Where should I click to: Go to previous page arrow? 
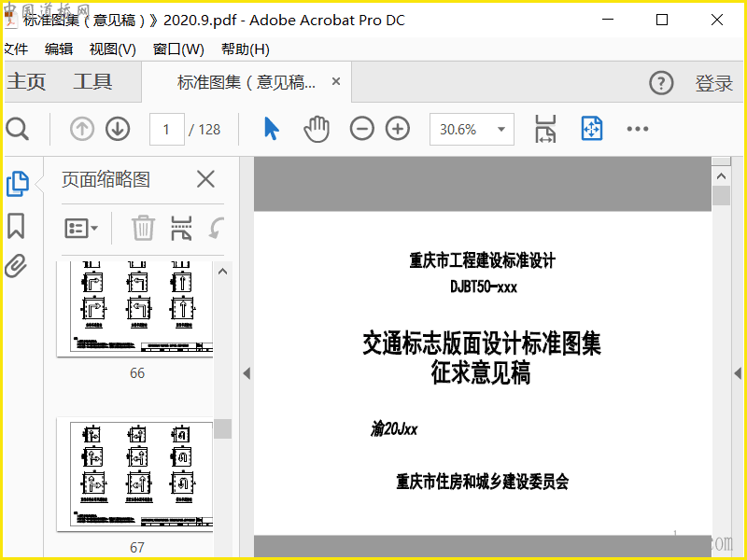point(82,129)
